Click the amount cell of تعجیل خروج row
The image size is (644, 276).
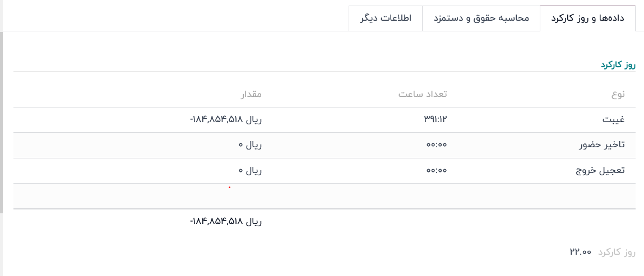click(250, 170)
